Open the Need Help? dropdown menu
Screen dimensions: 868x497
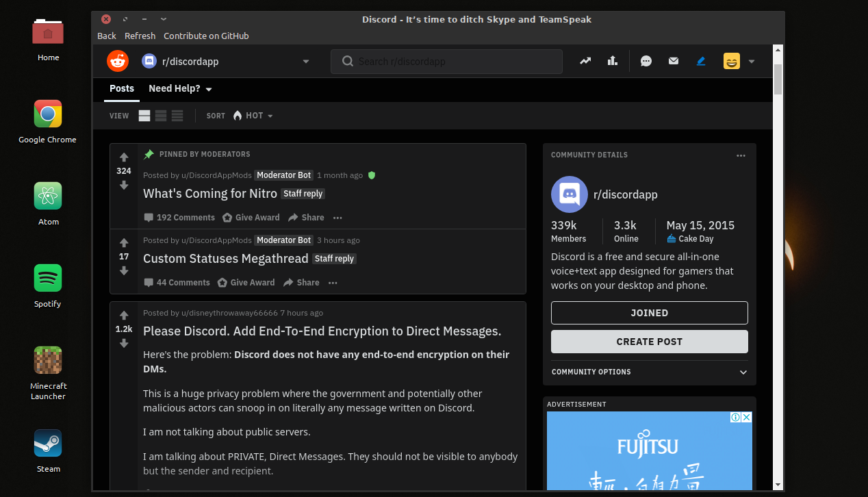[180, 88]
